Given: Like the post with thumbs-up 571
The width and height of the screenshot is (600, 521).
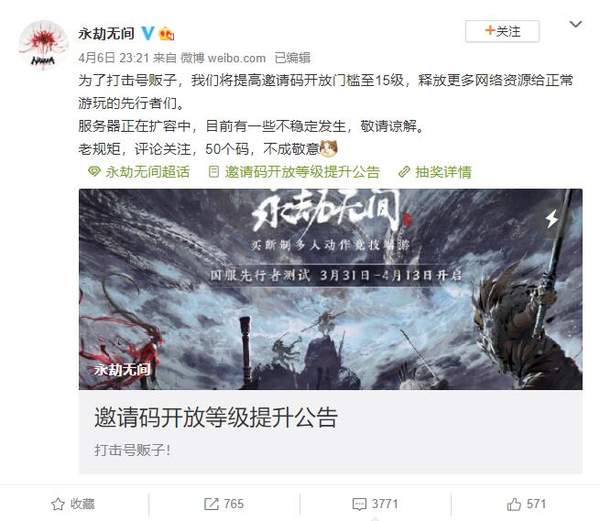Looking at the screenshot, I should click(526, 504).
